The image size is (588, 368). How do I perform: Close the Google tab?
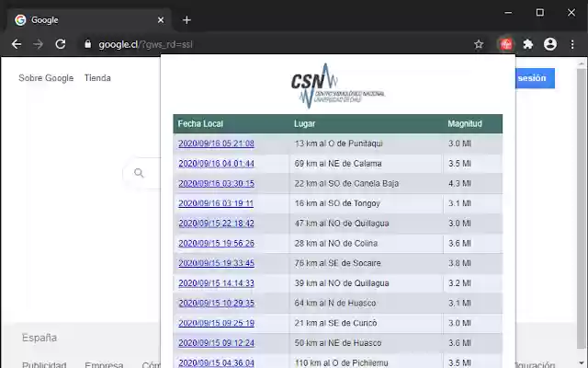(x=161, y=20)
